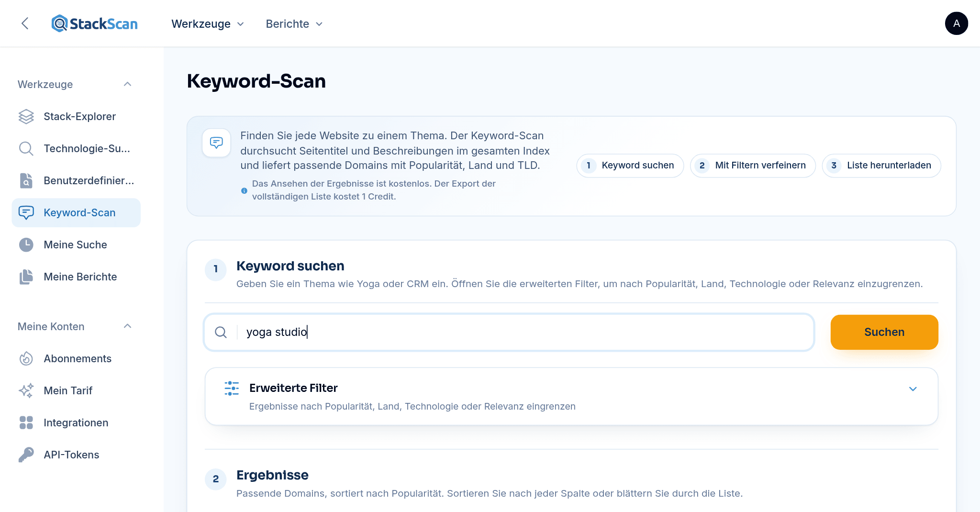Collapse the Meine Konten sidebar section
This screenshot has width=980, height=512.
(127, 326)
